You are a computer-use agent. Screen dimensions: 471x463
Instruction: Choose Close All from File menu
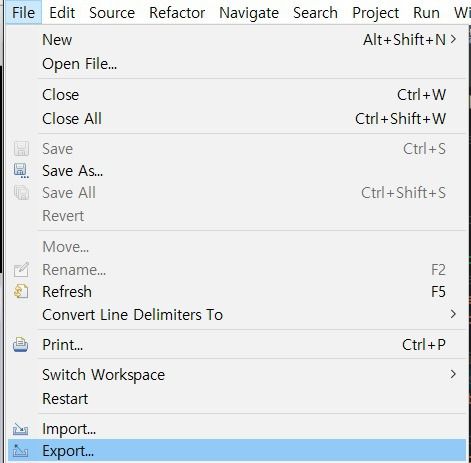tap(237, 119)
